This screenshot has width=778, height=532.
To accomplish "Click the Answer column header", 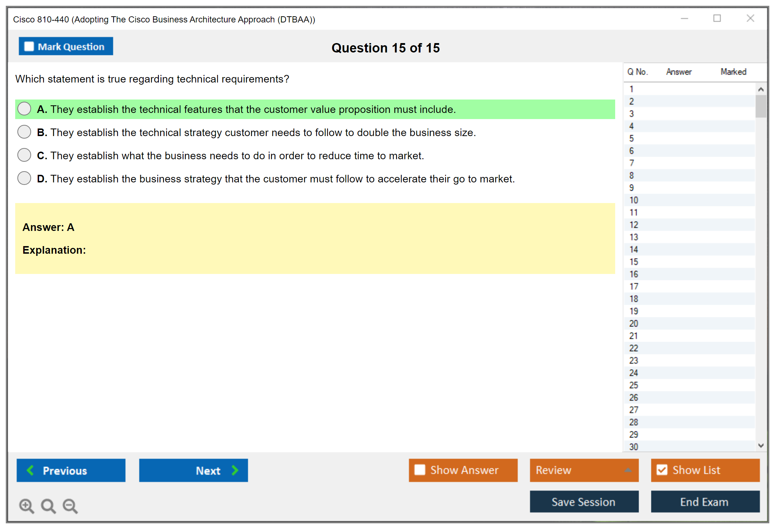I will pyautogui.click(x=678, y=72).
